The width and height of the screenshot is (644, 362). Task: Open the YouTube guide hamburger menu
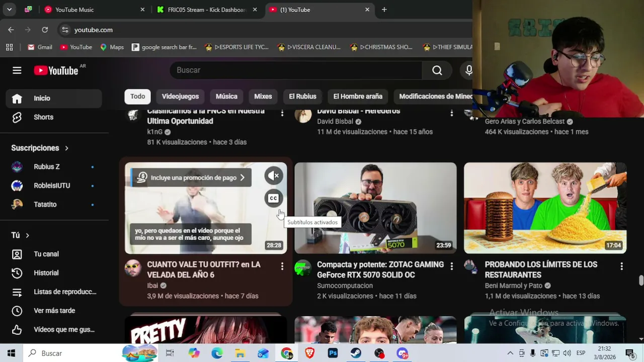[x=17, y=70]
